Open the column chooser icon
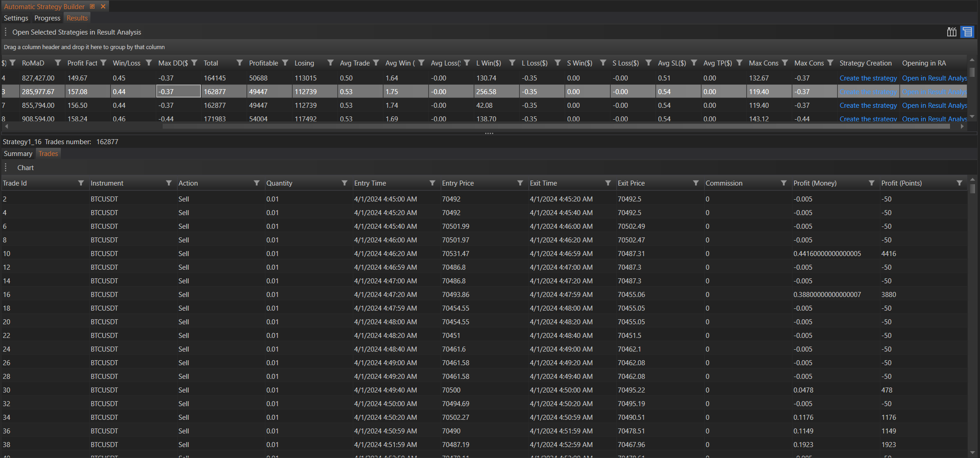 click(951, 32)
